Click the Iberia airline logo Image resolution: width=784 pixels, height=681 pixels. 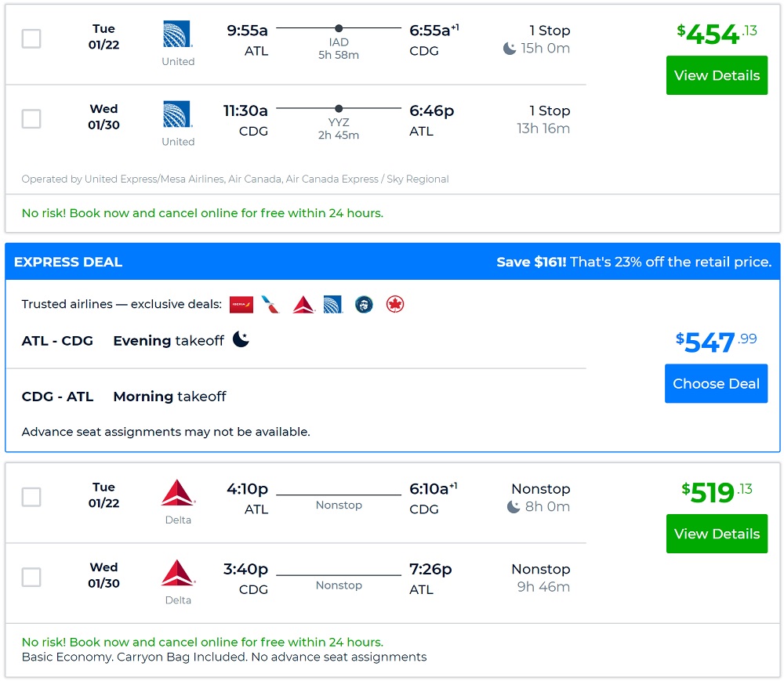[x=241, y=305]
